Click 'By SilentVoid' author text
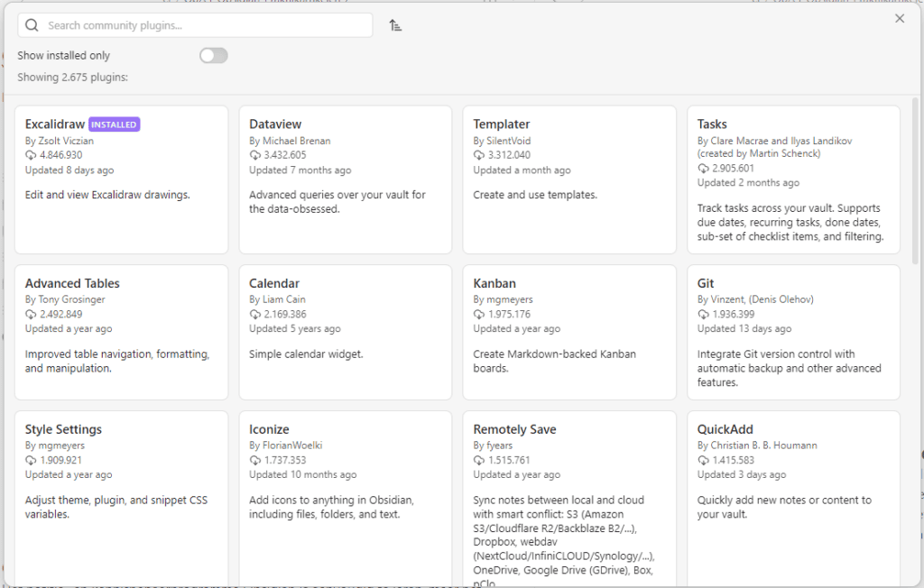 [502, 141]
